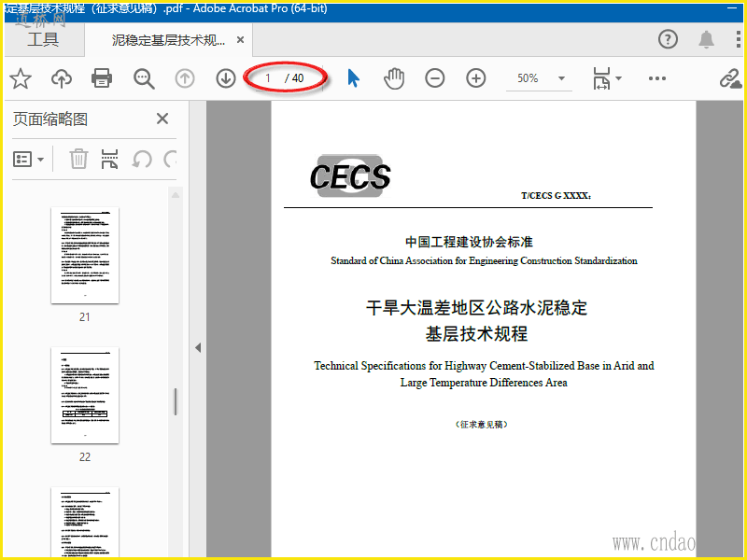Screen dimensions: 747x560
Task: Click the Technical Specifications English title line
Action: 484,366
